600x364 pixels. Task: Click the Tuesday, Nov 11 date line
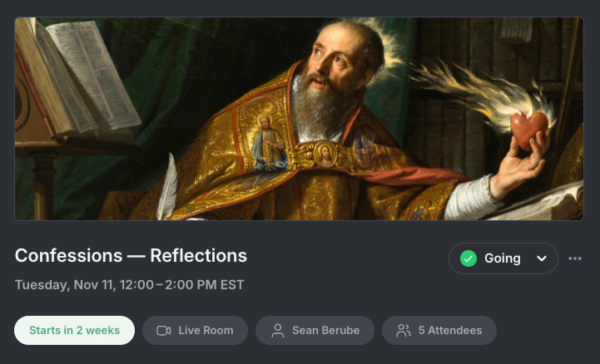[x=129, y=285]
